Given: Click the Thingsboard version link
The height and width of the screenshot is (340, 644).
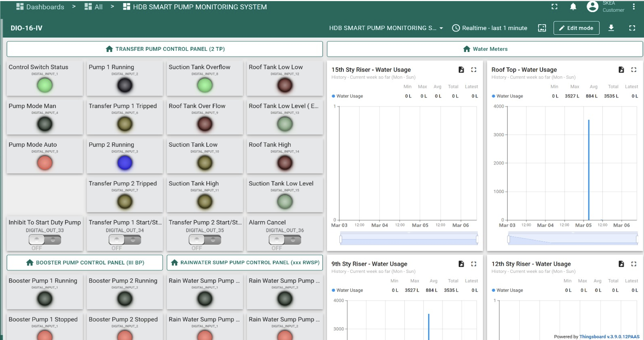Looking at the screenshot, I should [x=609, y=337].
